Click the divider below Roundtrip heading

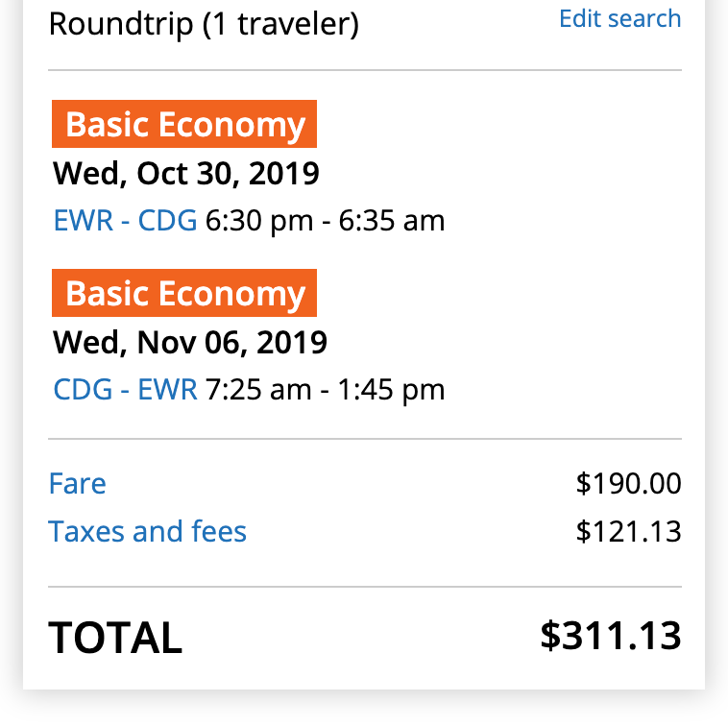coord(364,70)
